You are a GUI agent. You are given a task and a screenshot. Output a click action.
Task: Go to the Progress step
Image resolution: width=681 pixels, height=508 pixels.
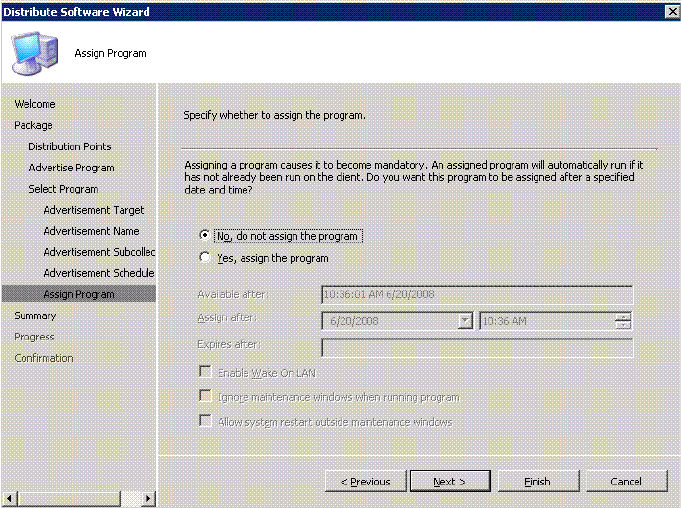[34, 336]
